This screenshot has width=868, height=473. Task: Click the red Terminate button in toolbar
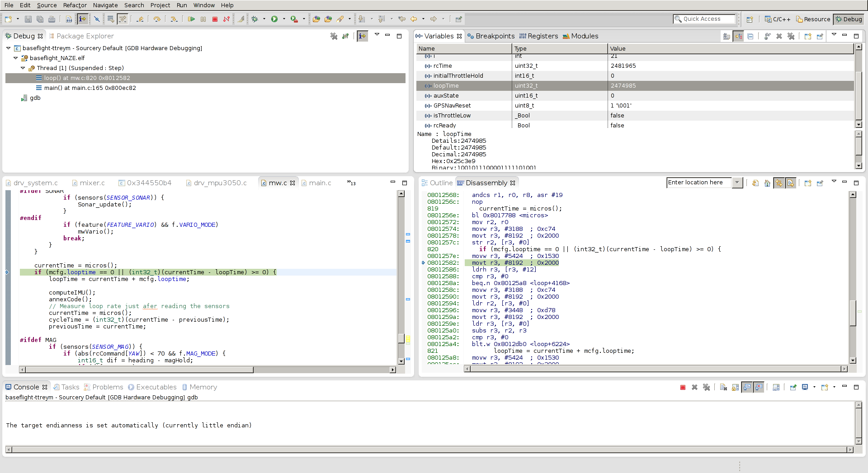click(x=215, y=19)
